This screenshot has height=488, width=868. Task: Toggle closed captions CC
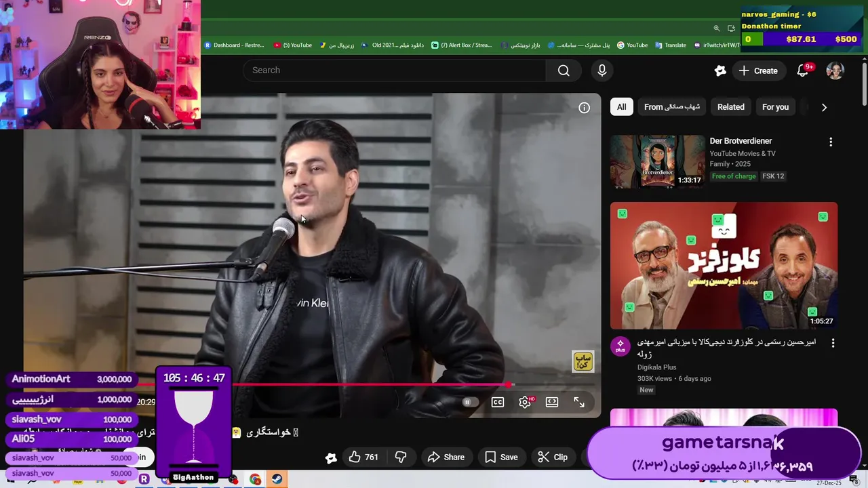(498, 402)
